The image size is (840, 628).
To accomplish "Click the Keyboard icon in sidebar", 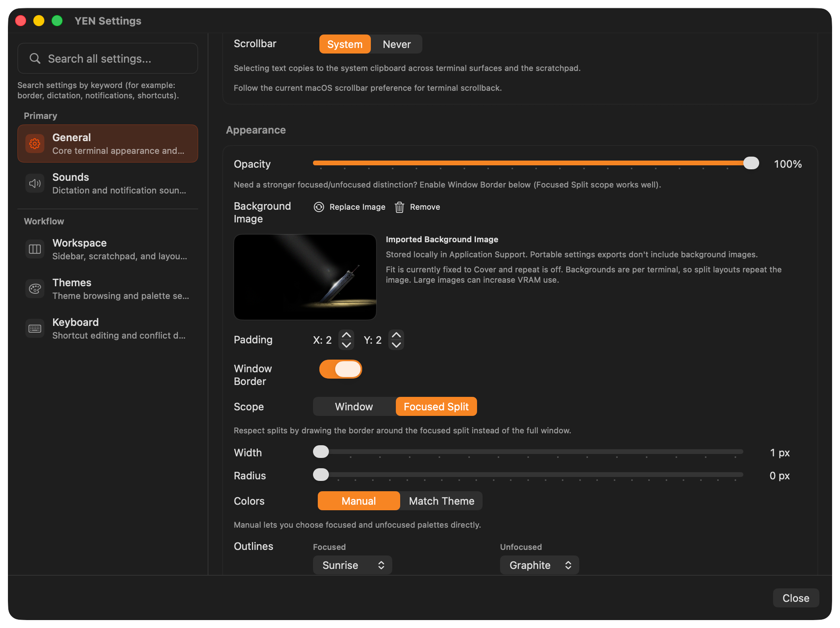I will (x=35, y=328).
